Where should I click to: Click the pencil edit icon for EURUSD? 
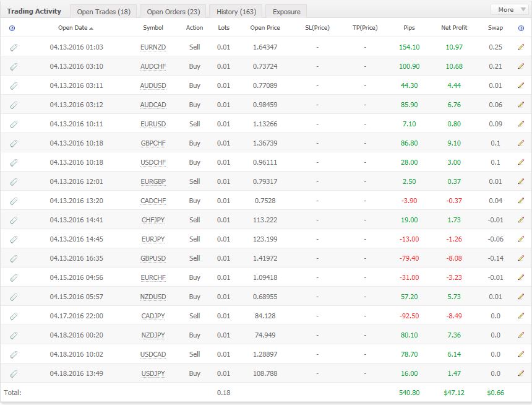coord(521,124)
